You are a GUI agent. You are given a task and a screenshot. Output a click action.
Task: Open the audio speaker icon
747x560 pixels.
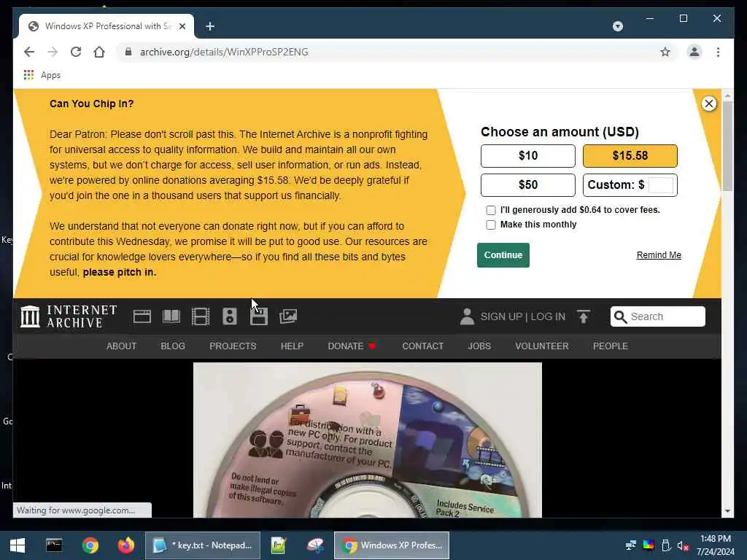point(230,316)
